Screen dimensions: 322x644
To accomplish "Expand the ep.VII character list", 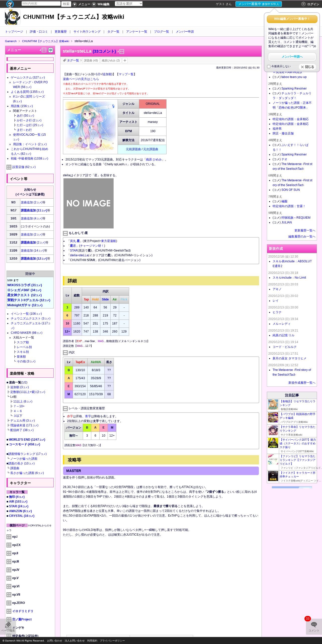I will (x=9, y=595).
